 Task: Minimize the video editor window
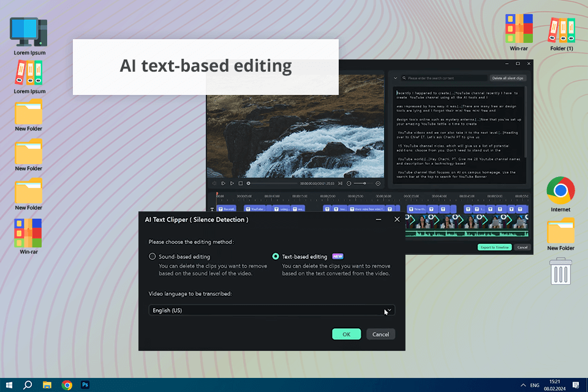click(x=507, y=64)
